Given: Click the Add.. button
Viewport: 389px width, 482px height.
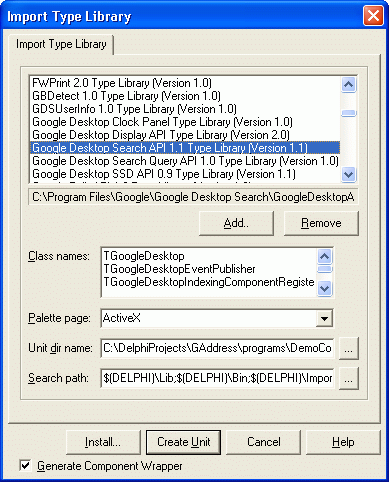Looking at the screenshot, I should [236, 223].
